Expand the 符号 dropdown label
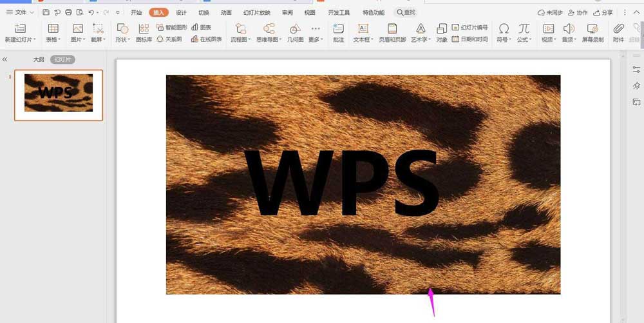 pyautogui.click(x=504, y=39)
